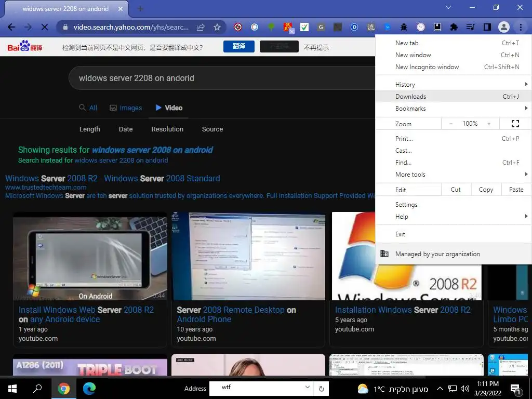The height and width of the screenshot is (399, 532).
Task: Increase zoom with plus button
Action: coord(489,124)
